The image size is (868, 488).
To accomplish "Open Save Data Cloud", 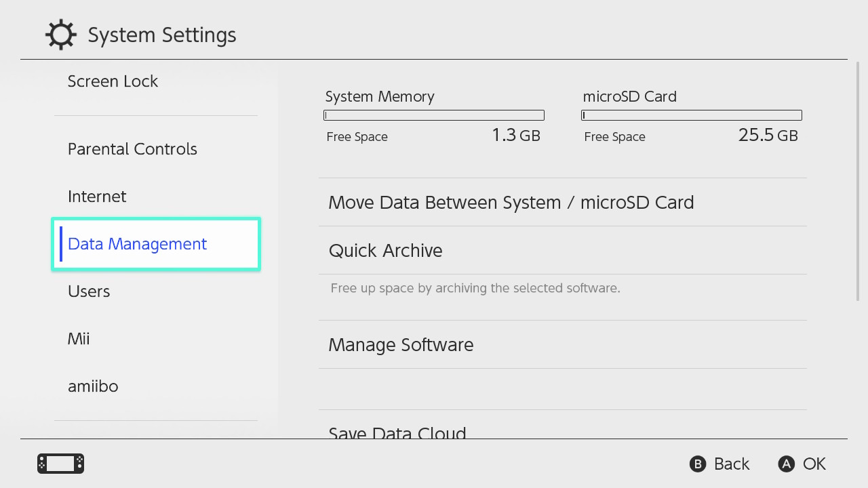I will (x=397, y=432).
